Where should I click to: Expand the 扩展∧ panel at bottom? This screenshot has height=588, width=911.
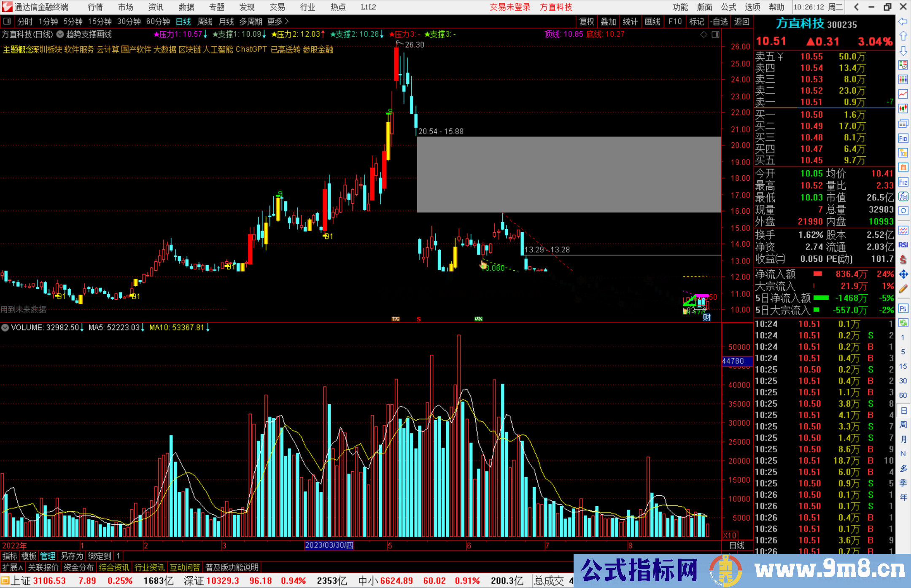click(x=13, y=568)
